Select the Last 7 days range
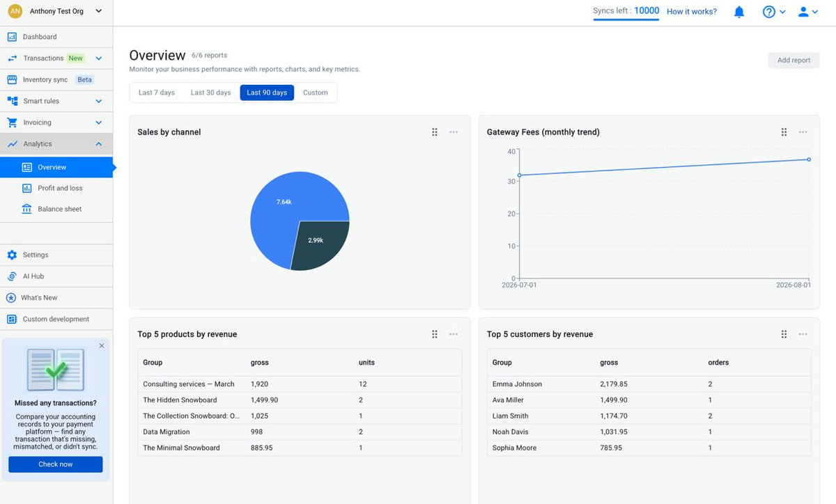Image resolution: width=836 pixels, height=504 pixels. (x=157, y=93)
